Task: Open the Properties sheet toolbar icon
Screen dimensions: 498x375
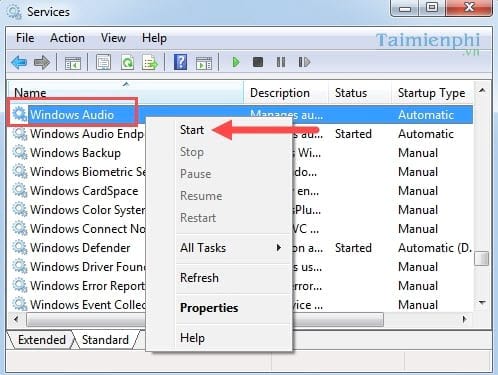Action: pos(104,62)
